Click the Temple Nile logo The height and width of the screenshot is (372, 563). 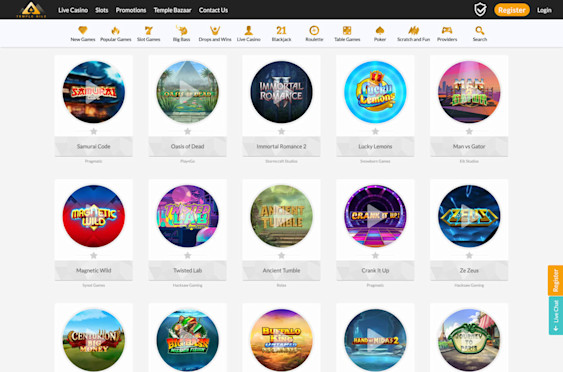(31, 10)
